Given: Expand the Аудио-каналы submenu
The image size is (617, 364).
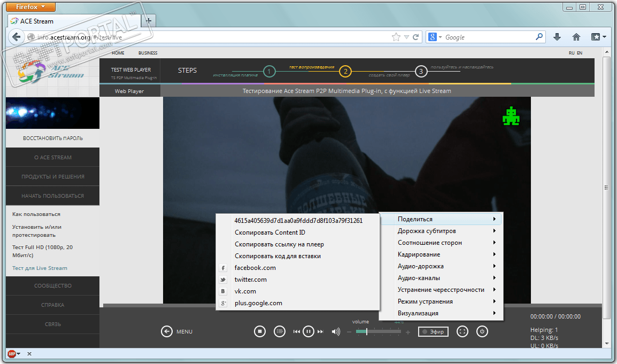Looking at the screenshot, I should (x=441, y=278).
